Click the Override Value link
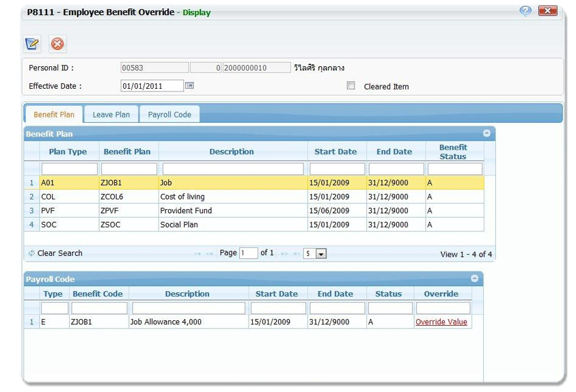Viewport: 576px width, 392px height. tap(441, 322)
